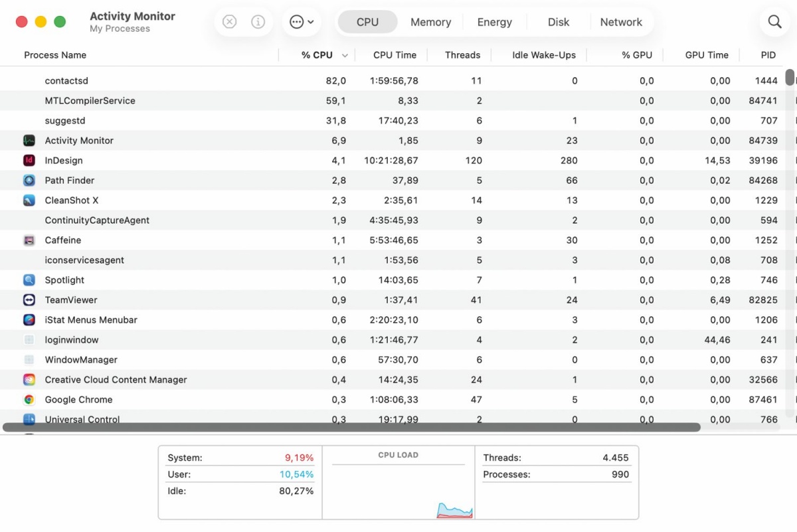Viewport: 797px width, 532px height.
Task: Sort by PID column header
Action: click(768, 55)
